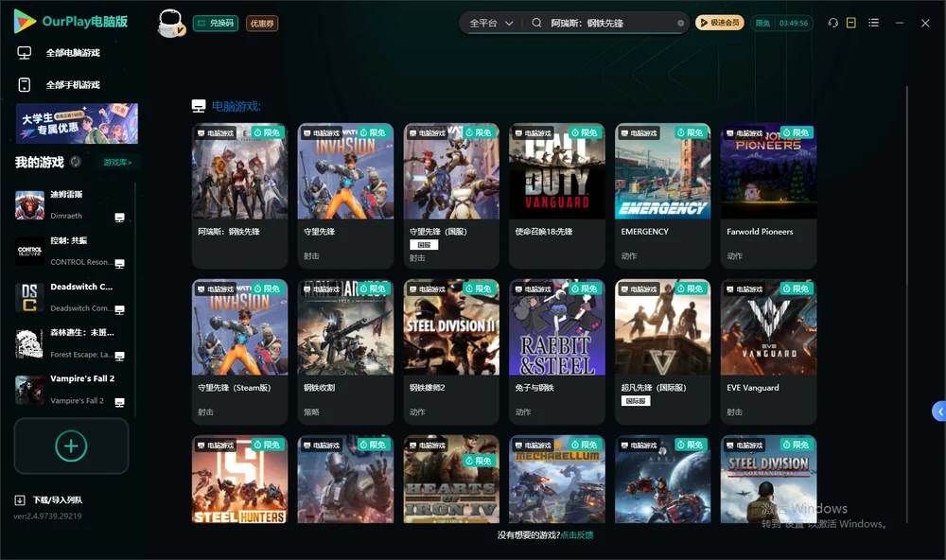Click the OurPlay logo icon
Viewport: 946px width, 560px height.
[x=25, y=22]
